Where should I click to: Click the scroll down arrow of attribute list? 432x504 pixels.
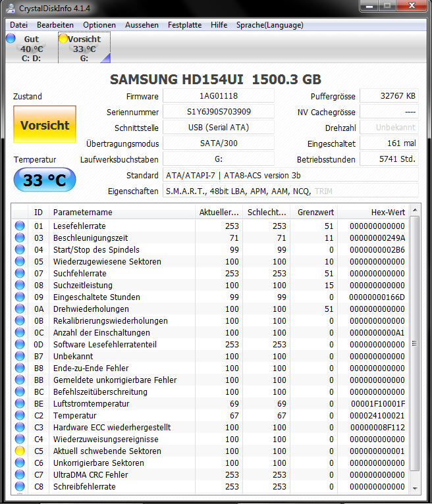(x=415, y=489)
